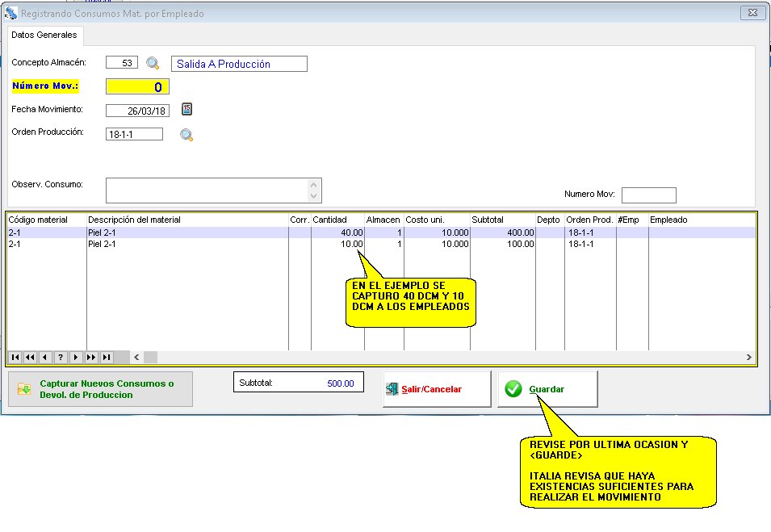The height and width of the screenshot is (532, 771).
Task: Move to the previous record
Action: 45,357
